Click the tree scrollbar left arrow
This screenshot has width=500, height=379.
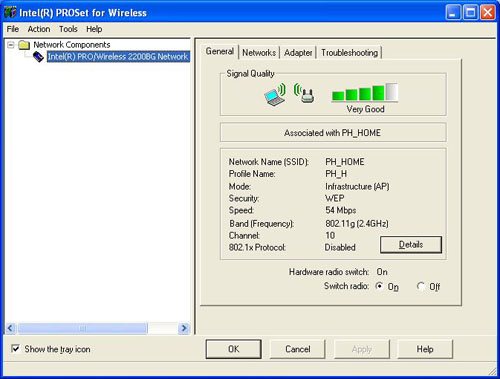pyautogui.click(x=10, y=328)
